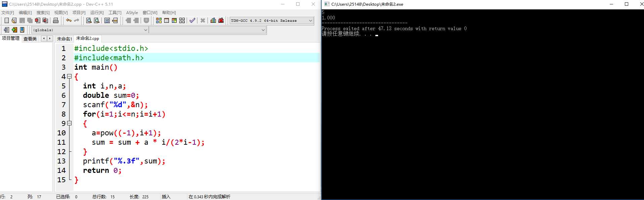The width and height of the screenshot is (644, 200).
Task: Click line number 14 in gutter
Action: (61, 170)
